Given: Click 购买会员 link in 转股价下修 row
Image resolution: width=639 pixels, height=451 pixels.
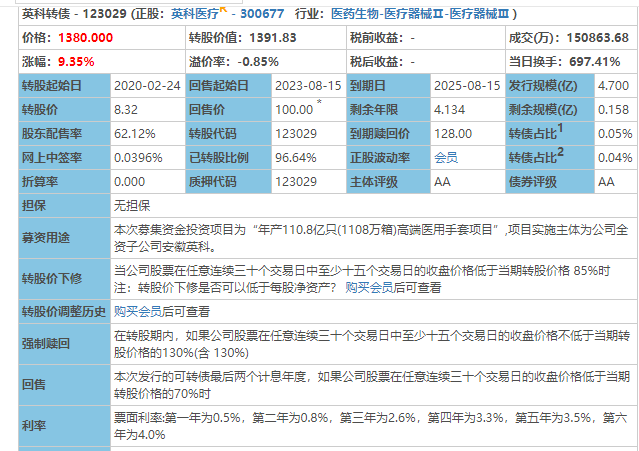Looking at the screenshot, I should [369, 288].
